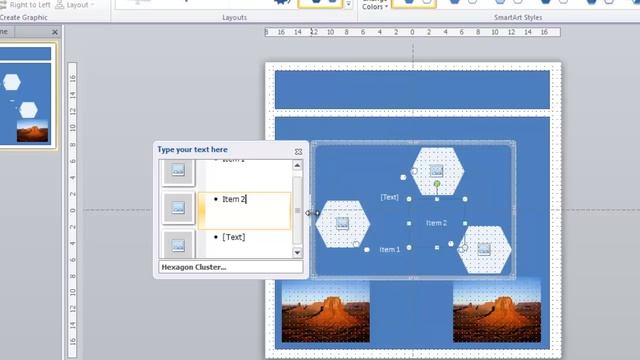Viewport: 640px width, 360px height.
Task: Close the 'Type your text here' pane
Action: [298, 151]
